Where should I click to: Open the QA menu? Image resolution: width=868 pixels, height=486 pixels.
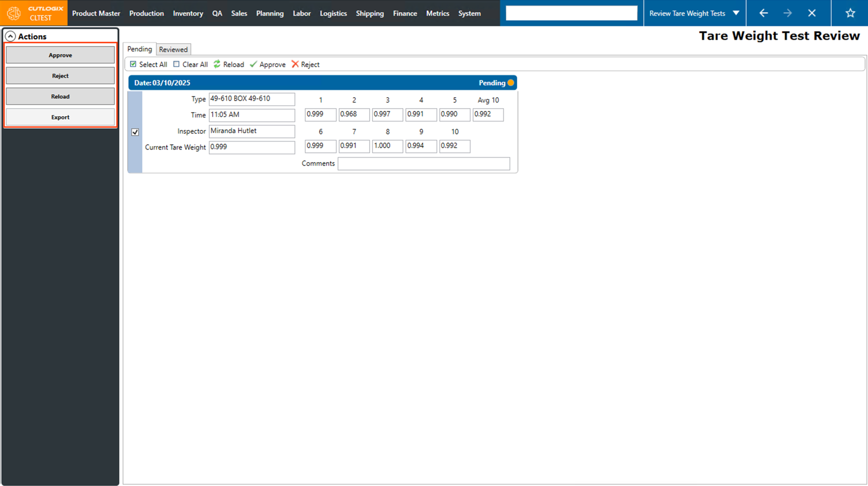[x=217, y=13]
